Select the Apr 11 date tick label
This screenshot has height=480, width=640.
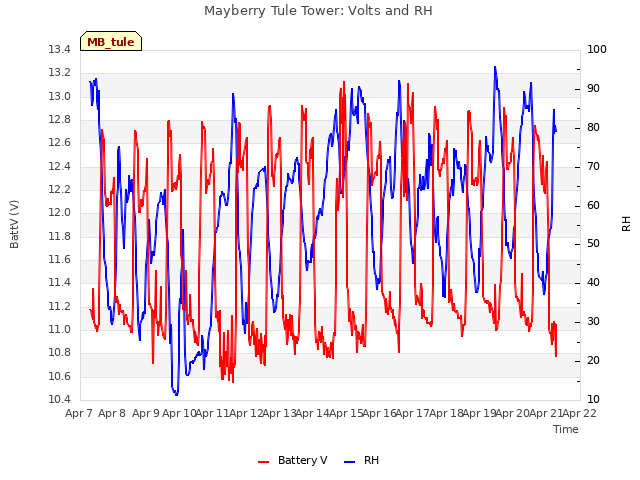click(x=212, y=413)
